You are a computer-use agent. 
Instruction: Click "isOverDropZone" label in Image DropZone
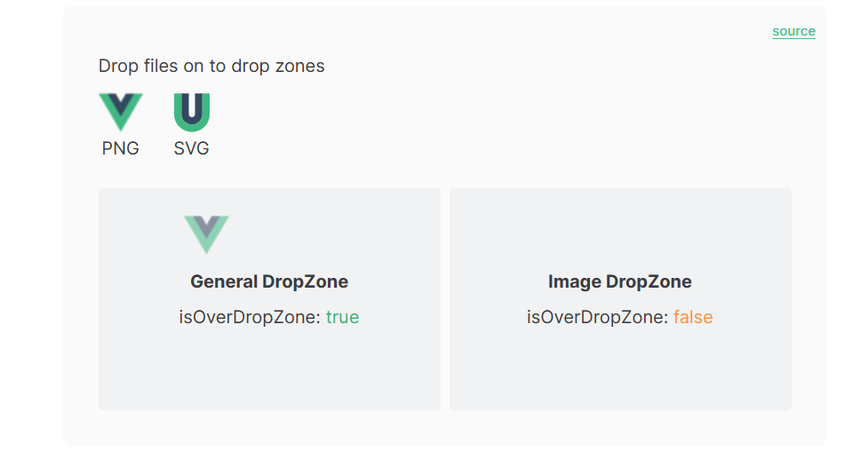pos(597,317)
